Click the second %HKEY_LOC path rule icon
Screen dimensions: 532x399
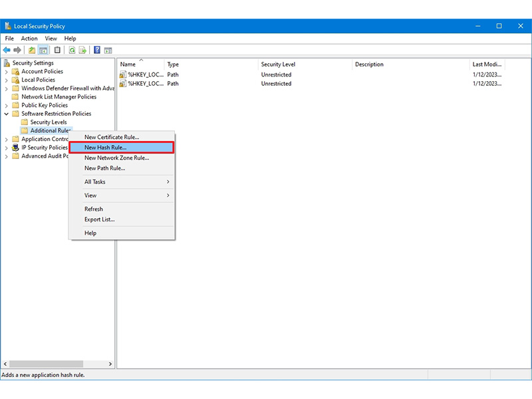[x=123, y=84]
